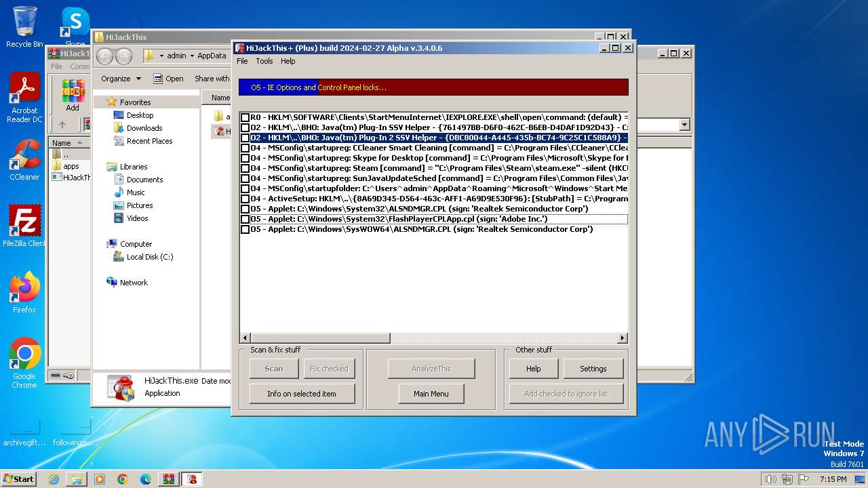Screen dimensions: 868x488
Task: Open FileZilla Client desktop icon
Action: pos(24,226)
